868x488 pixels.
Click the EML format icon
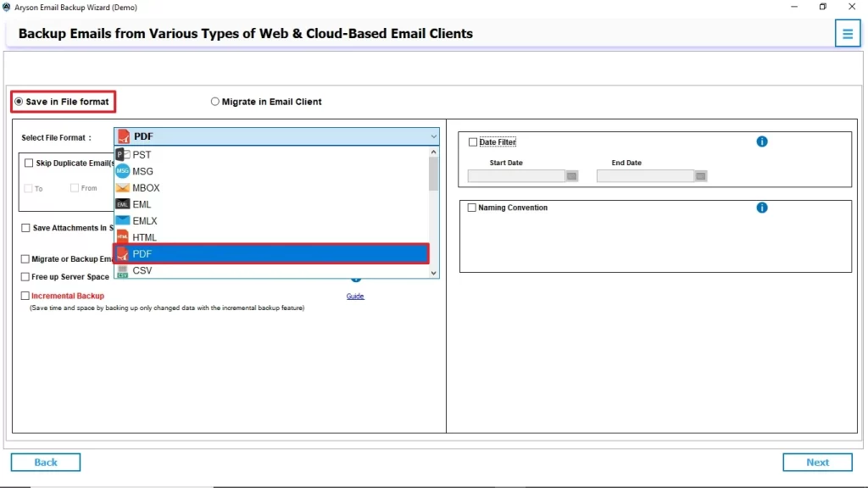tap(122, 204)
